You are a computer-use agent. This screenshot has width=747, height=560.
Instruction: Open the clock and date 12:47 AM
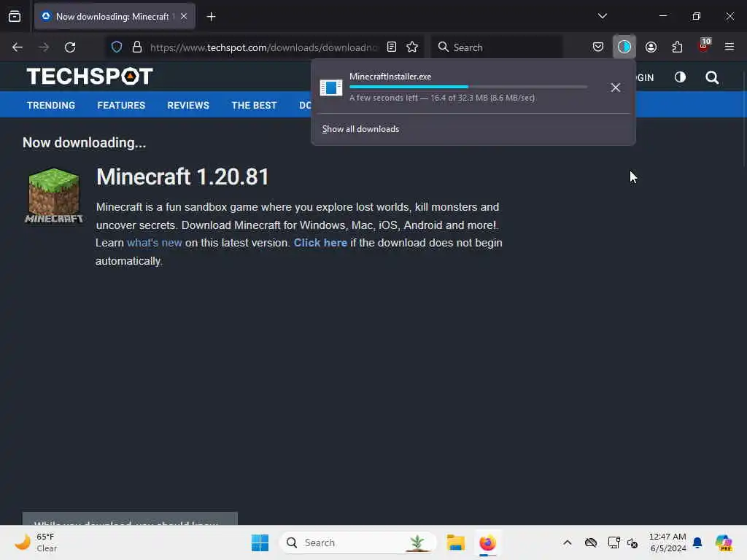pos(667,542)
